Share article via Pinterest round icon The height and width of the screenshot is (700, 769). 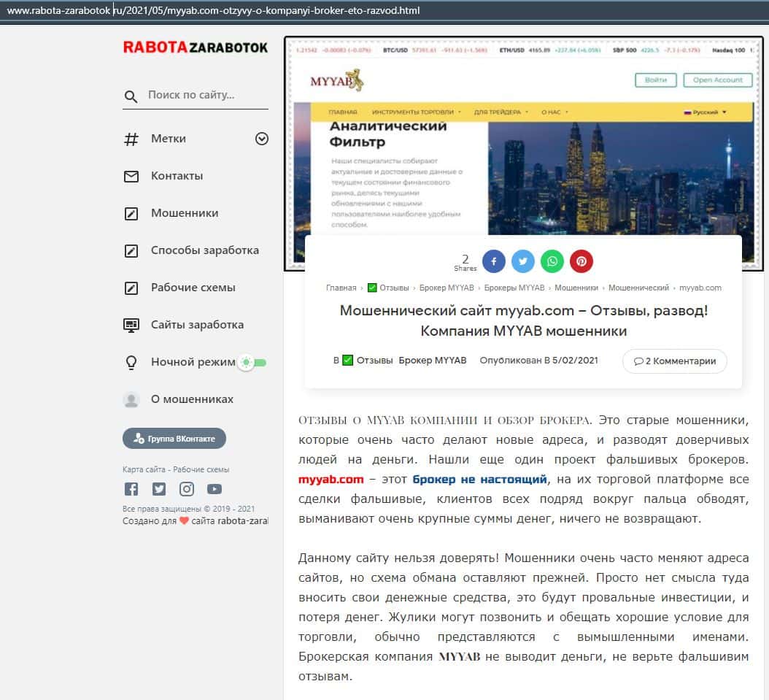(581, 261)
